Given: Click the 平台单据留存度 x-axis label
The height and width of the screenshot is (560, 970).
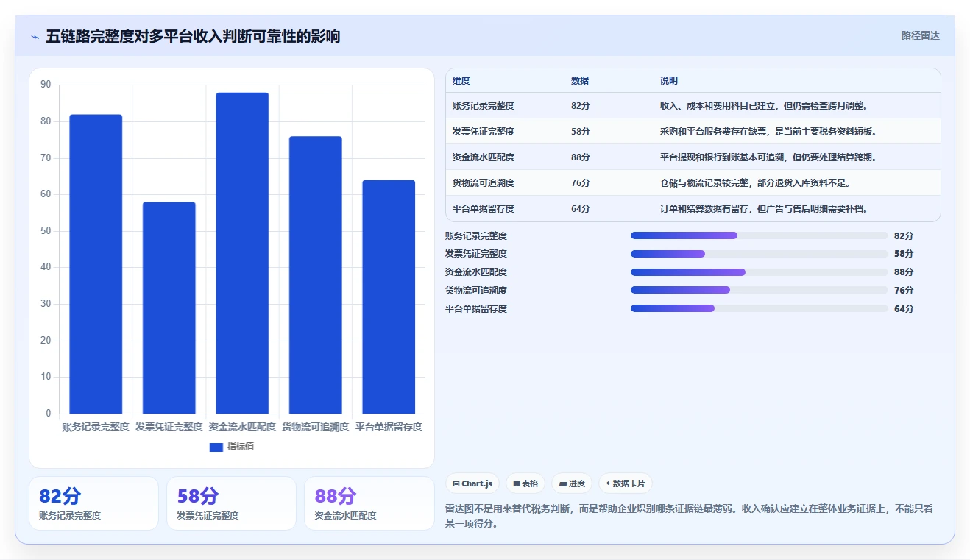Looking at the screenshot, I should point(389,427).
